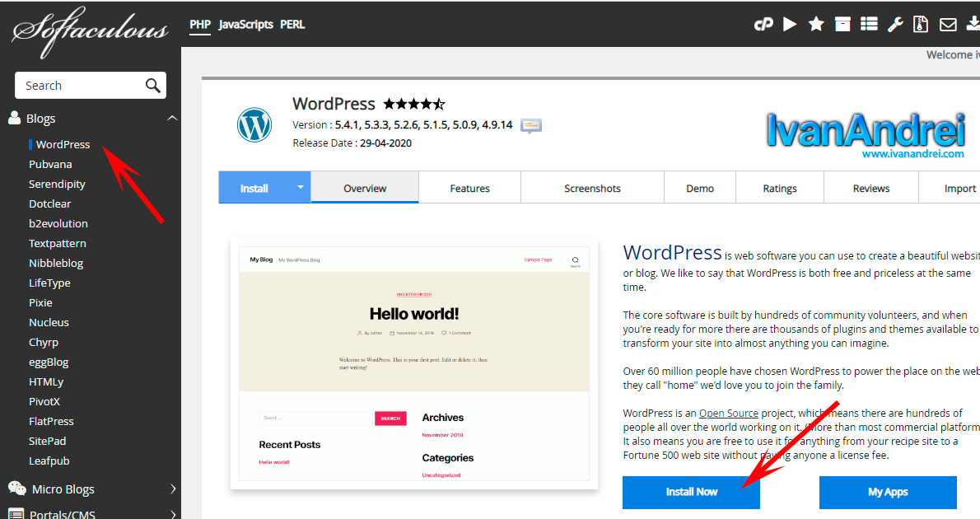
Task: Select Nucleus in Blogs list
Action: 49,322
